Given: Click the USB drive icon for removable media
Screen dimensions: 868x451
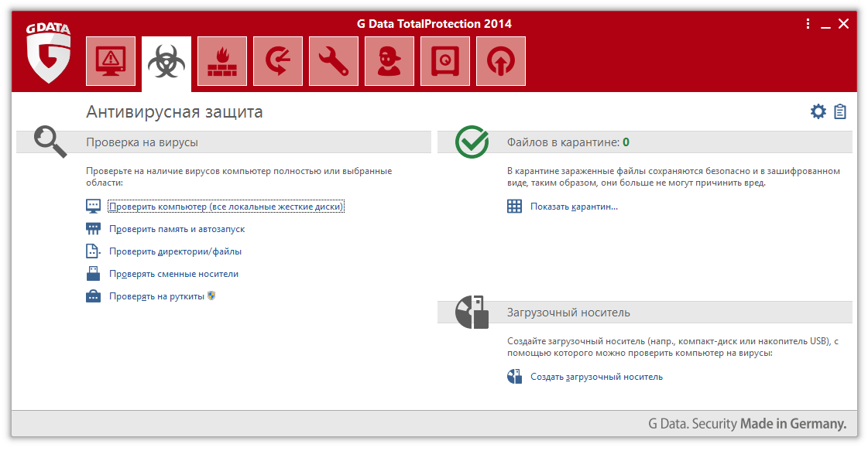Looking at the screenshot, I should tap(93, 273).
